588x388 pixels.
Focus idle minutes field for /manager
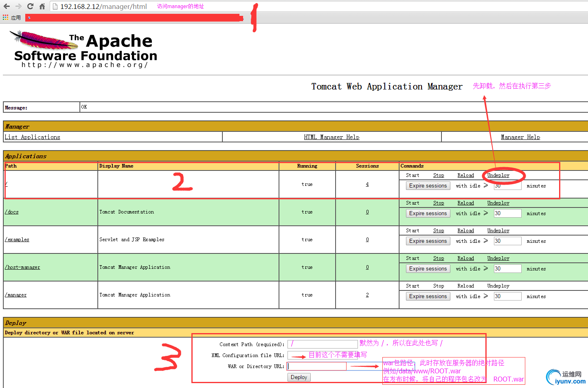click(x=507, y=296)
